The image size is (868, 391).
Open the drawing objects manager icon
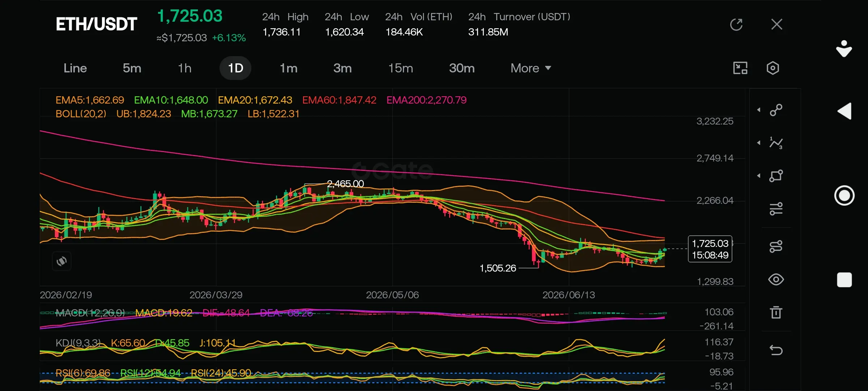(x=776, y=247)
